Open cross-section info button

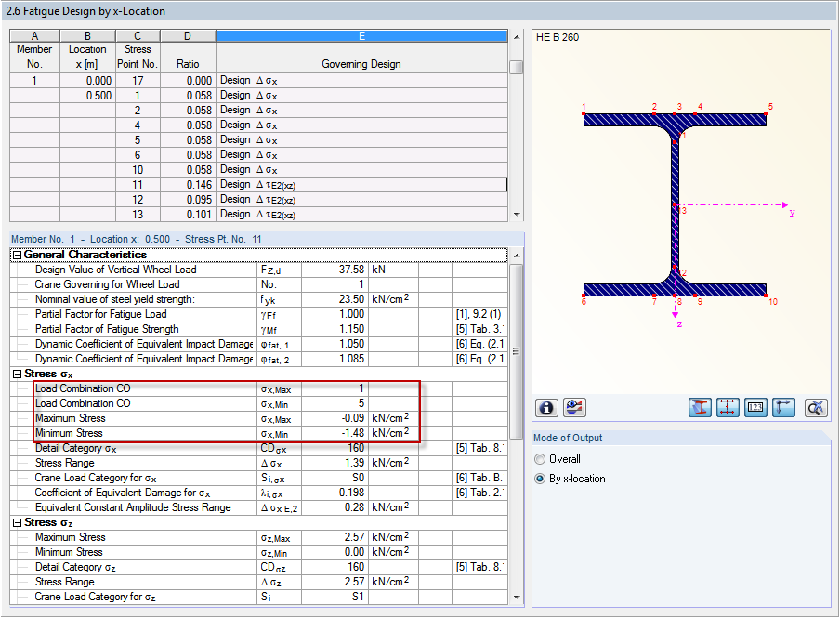pyautogui.click(x=545, y=408)
